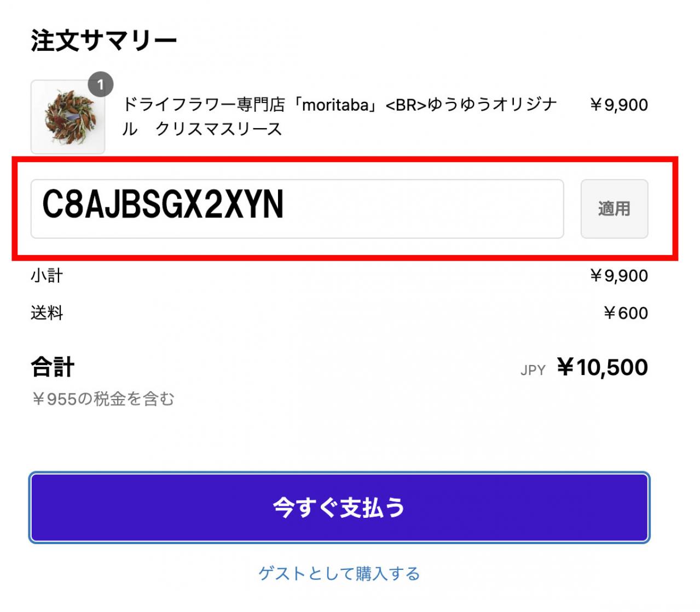
Task: Apply the discount code C8AJBSGX2XYN
Action: coord(614,210)
